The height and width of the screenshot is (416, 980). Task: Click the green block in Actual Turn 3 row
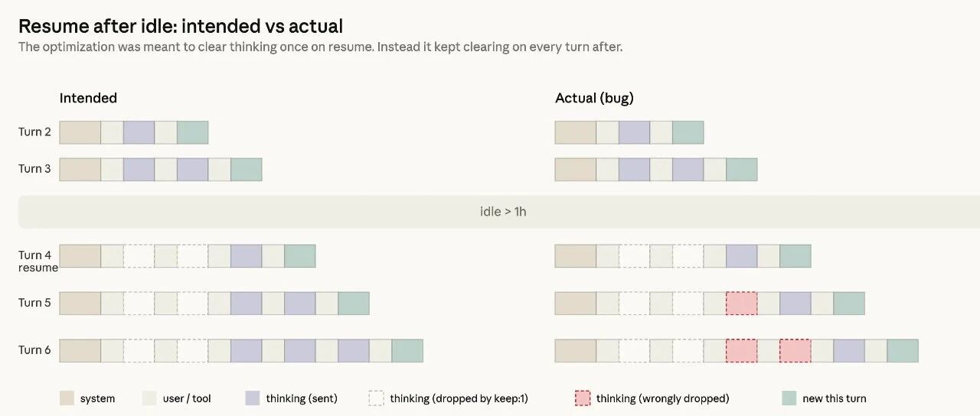point(741,169)
